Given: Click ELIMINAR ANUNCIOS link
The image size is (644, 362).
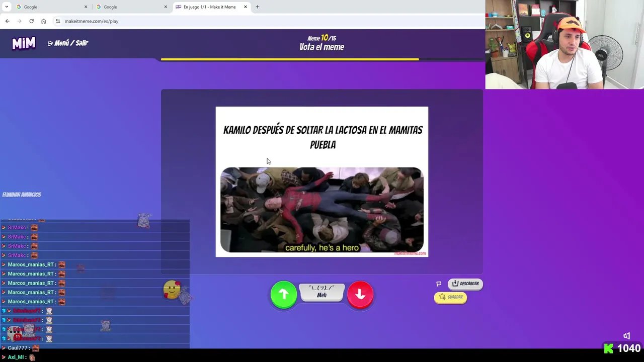Looking at the screenshot, I should tap(22, 195).
